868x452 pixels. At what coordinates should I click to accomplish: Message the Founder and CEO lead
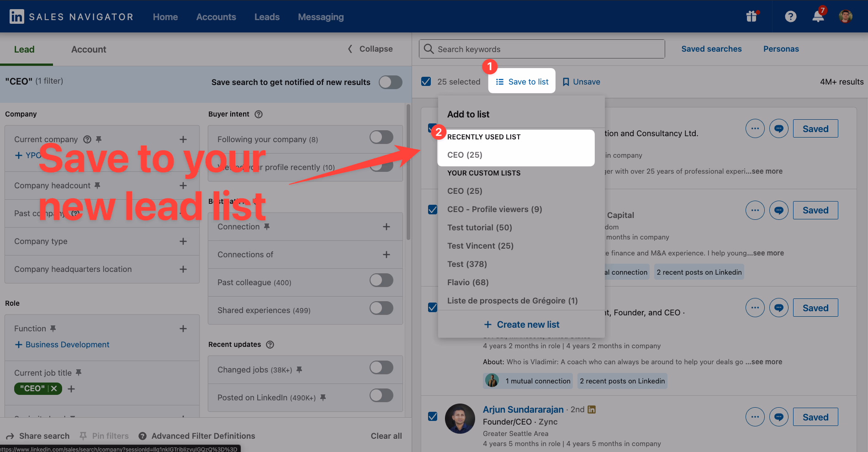779,308
